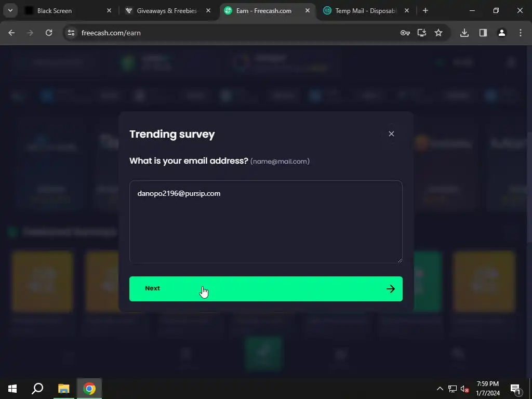This screenshot has width=532, height=399.
Task: Bookmark this page with the star icon
Action: [x=438, y=33]
